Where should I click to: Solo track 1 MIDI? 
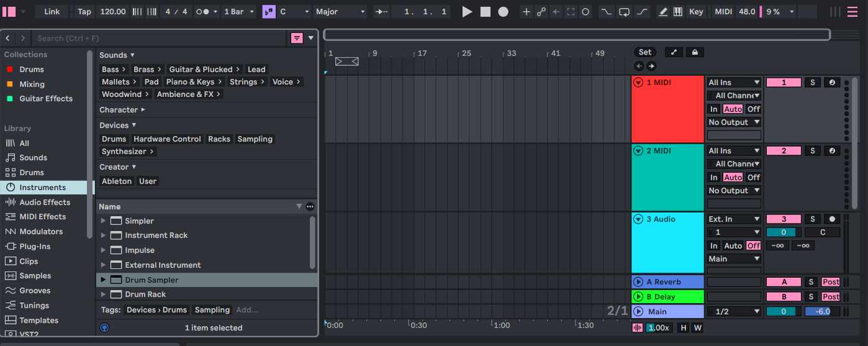click(x=812, y=83)
